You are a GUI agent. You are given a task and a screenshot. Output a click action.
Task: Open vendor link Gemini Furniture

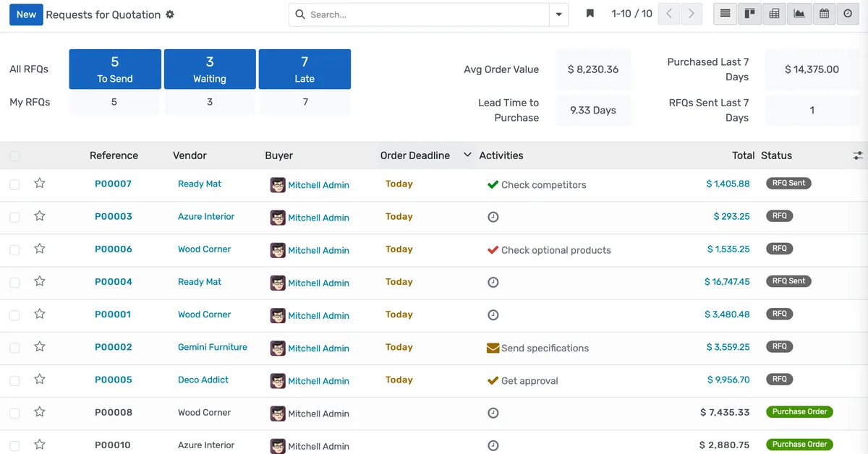tap(213, 347)
